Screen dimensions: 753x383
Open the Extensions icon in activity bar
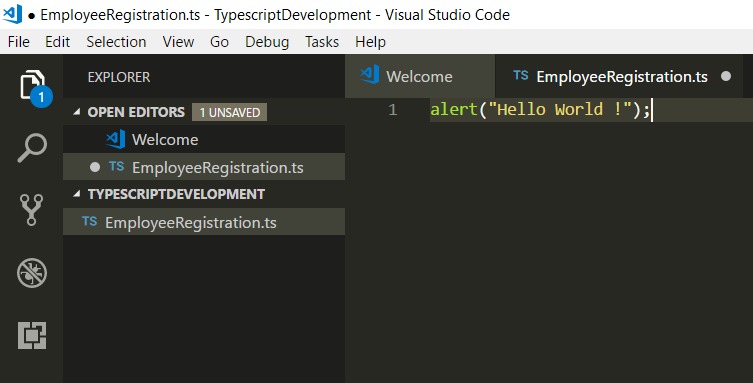click(x=32, y=335)
